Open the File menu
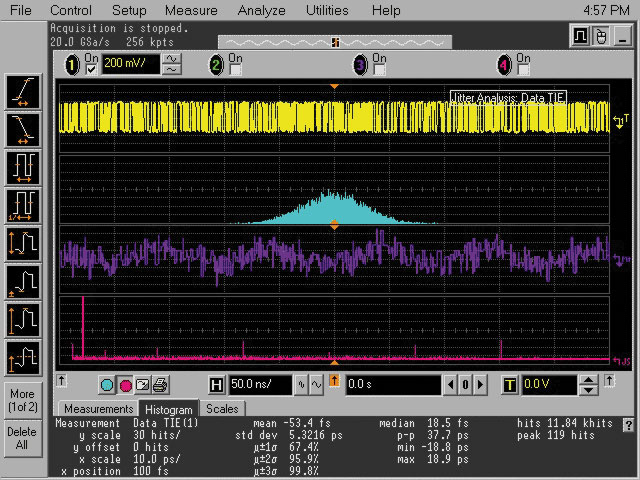Viewport: 640px width, 480px height. (20, 10)
